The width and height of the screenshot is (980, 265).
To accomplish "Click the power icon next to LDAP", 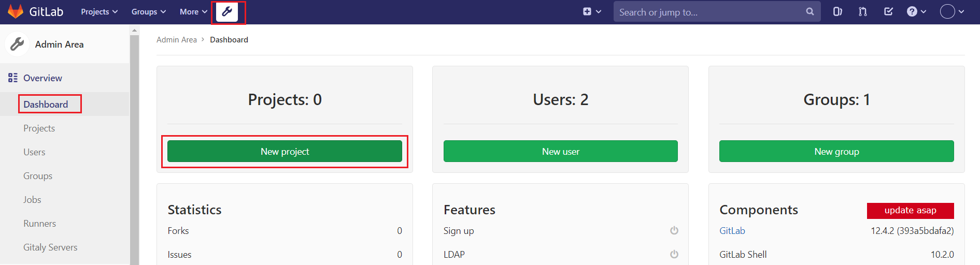I will 674,254.
